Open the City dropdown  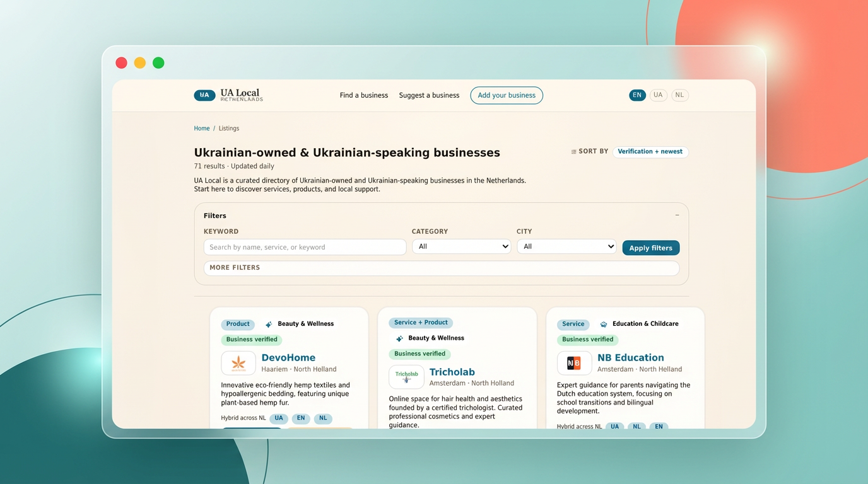click(566, 246)
